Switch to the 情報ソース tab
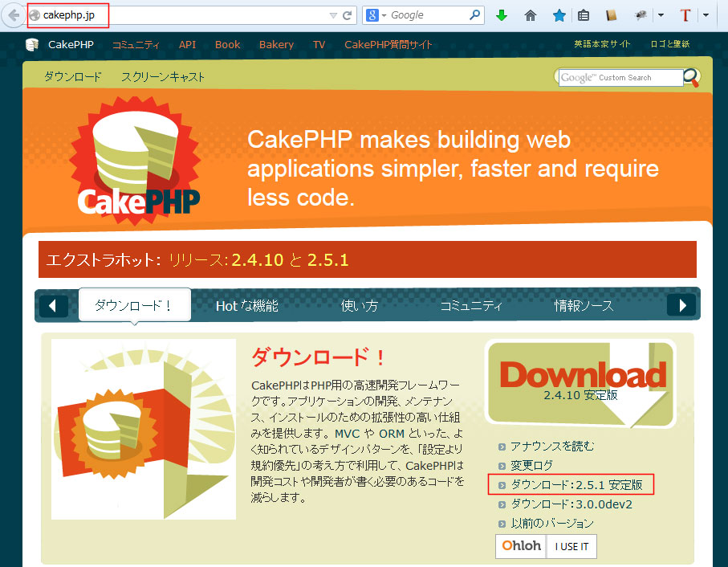This screenshot has width=728, height=567. click(x=584, y=305)
